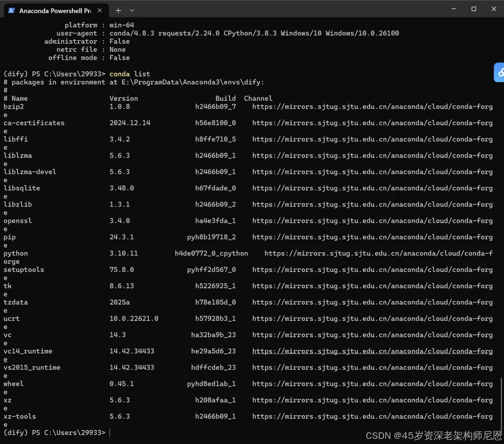Screen dimensions: 504x444
Task: Click the blue floating side widget icon
Action: pos(499,73)
